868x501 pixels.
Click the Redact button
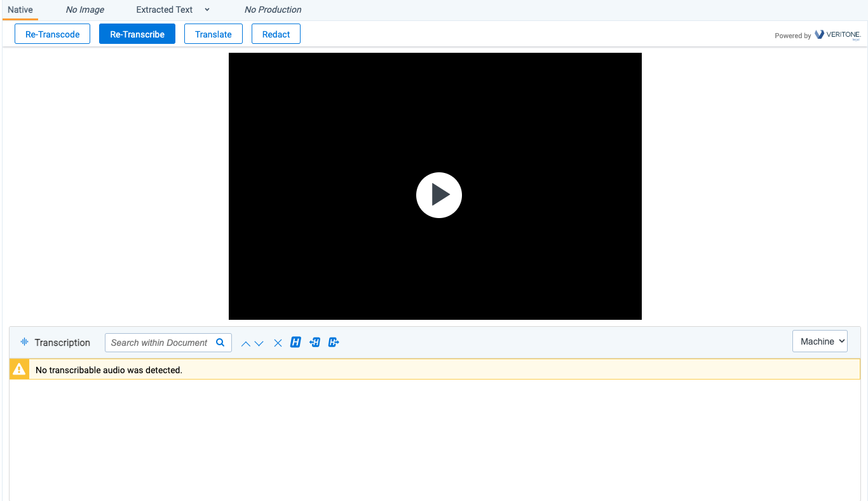pyautogui.click(x=276, y=34)
